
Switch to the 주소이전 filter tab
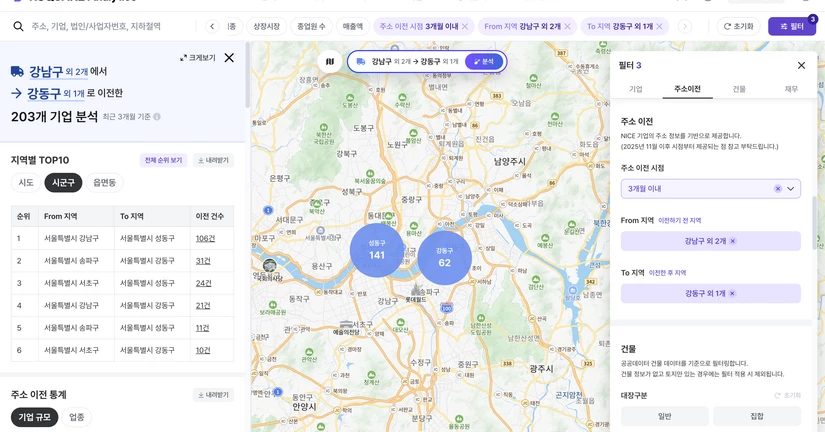(687, 89)
